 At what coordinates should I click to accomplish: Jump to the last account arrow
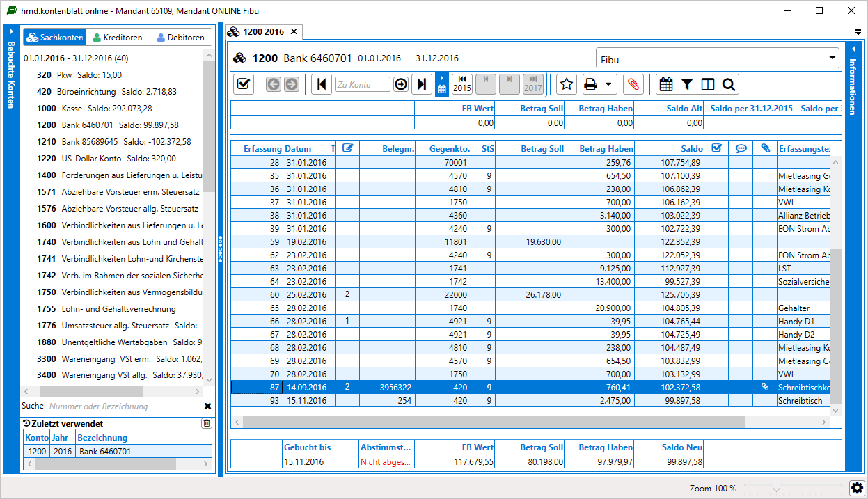point(421,84)
